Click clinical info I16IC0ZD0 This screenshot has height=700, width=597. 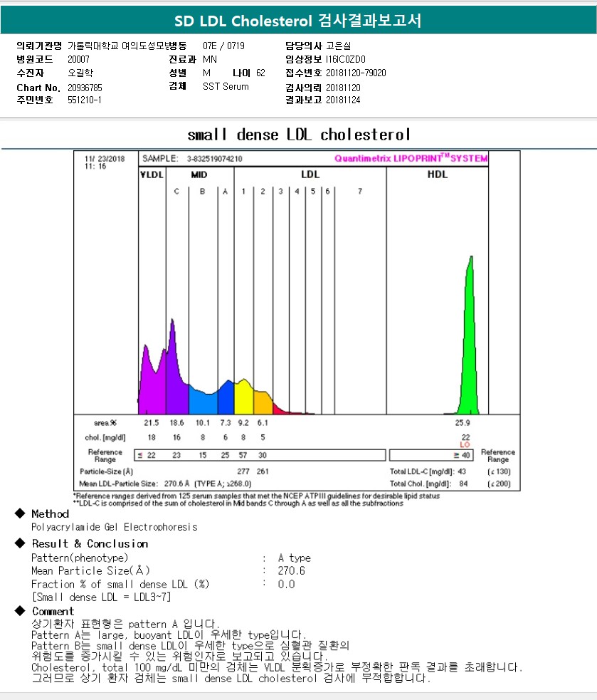[345, 59]
